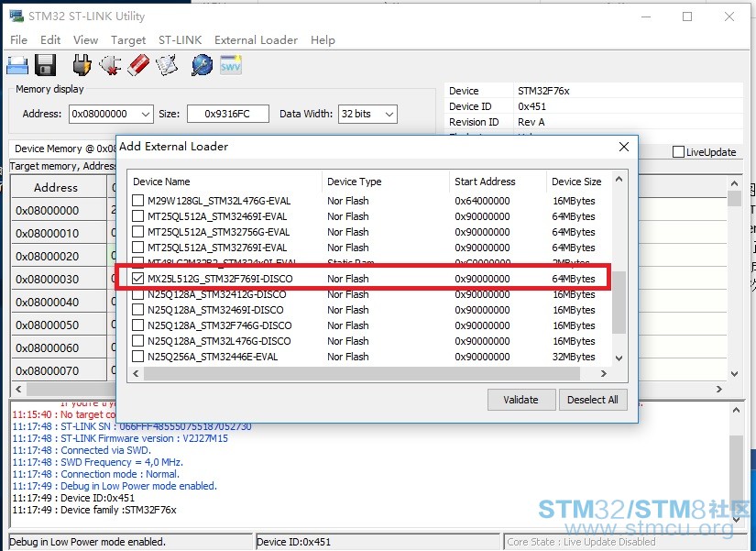Check N25Q128A_STM32F746G-DISCO loader
The image size is (756, 551).
pos(137,325)
